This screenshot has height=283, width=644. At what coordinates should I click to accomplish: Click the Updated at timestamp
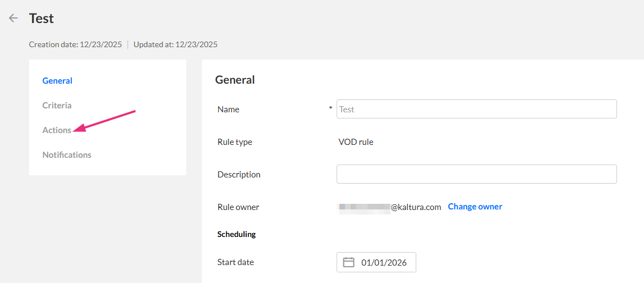click(175, 44)
